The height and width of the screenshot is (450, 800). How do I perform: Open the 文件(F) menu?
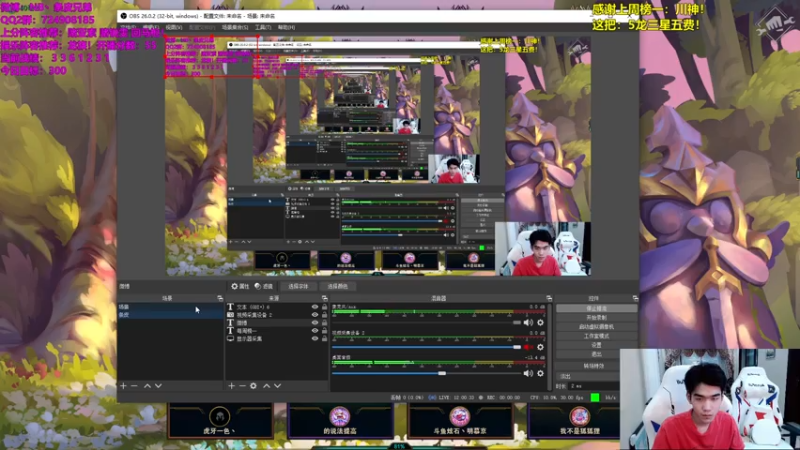tap(128, 27)
